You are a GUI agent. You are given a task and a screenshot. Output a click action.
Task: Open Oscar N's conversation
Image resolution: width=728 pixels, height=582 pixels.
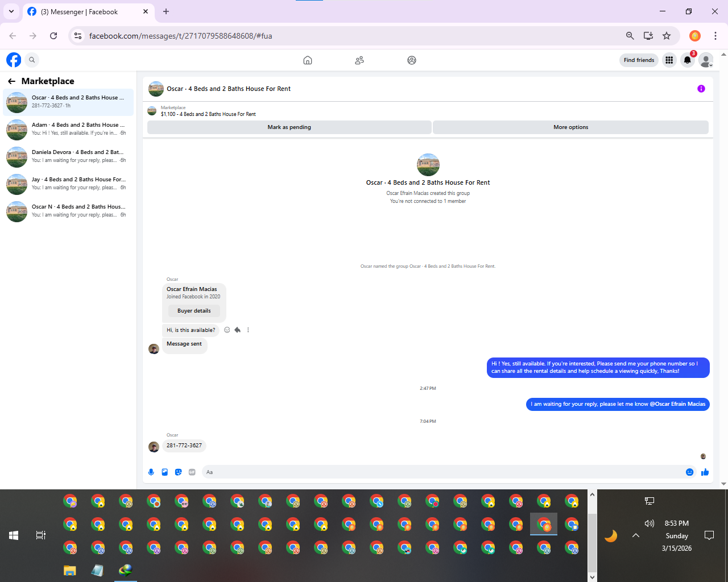point(68,211)
